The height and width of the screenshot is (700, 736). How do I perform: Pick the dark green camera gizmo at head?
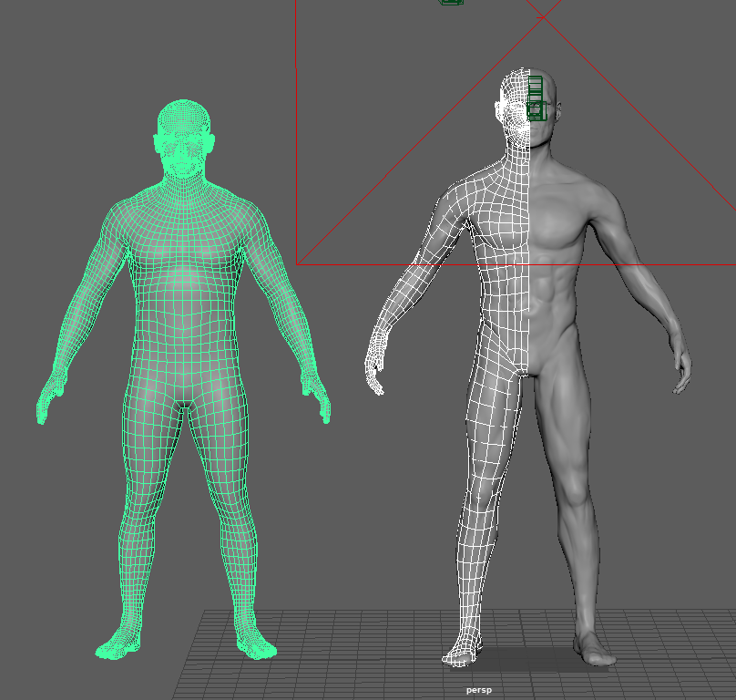(536, 98)
